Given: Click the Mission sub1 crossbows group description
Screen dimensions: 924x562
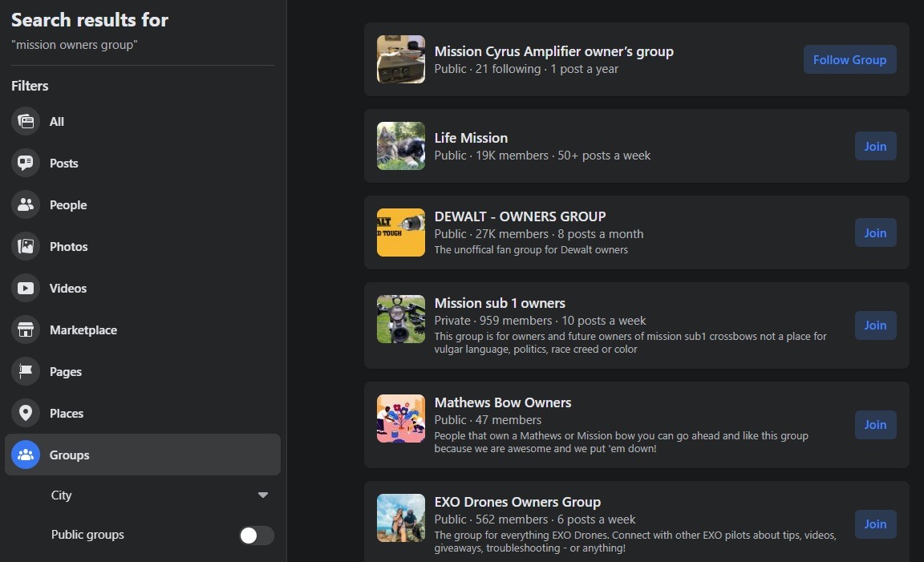Looking at the screenshot, I should pyautogui.click(x=630, y=343).
